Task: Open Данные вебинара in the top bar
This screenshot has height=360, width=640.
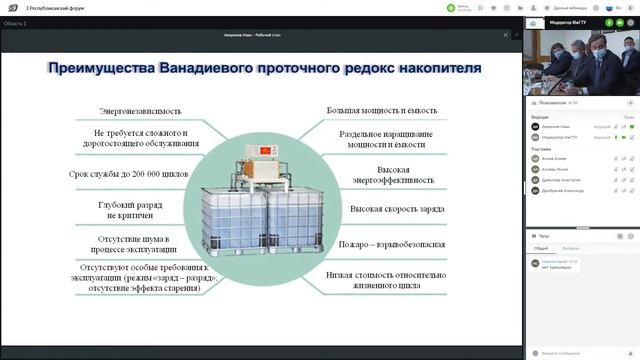Action: point(566,8)
